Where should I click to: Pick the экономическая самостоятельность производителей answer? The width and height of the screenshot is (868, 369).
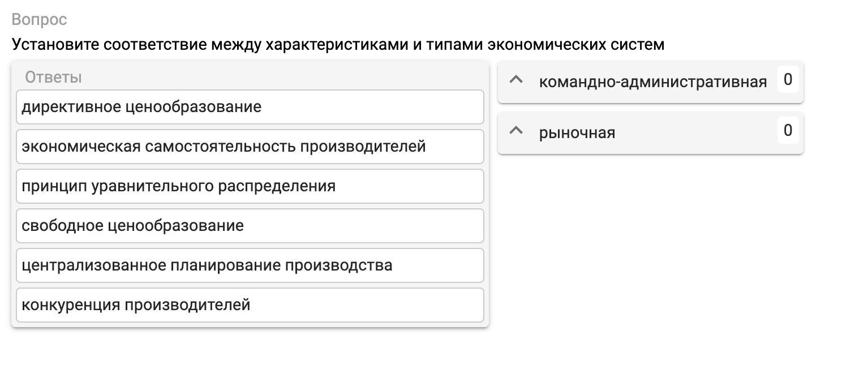click(x=250, y=147)
